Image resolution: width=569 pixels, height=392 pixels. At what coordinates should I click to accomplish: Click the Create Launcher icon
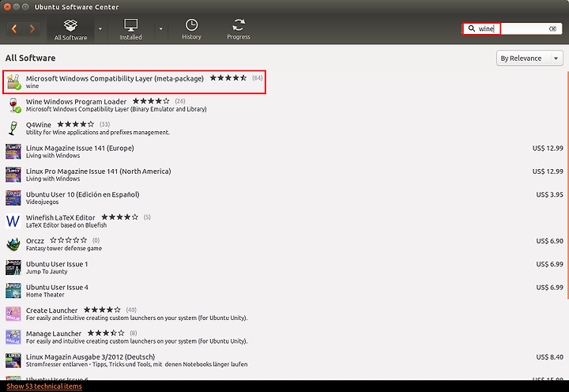(x=13, y=314)
